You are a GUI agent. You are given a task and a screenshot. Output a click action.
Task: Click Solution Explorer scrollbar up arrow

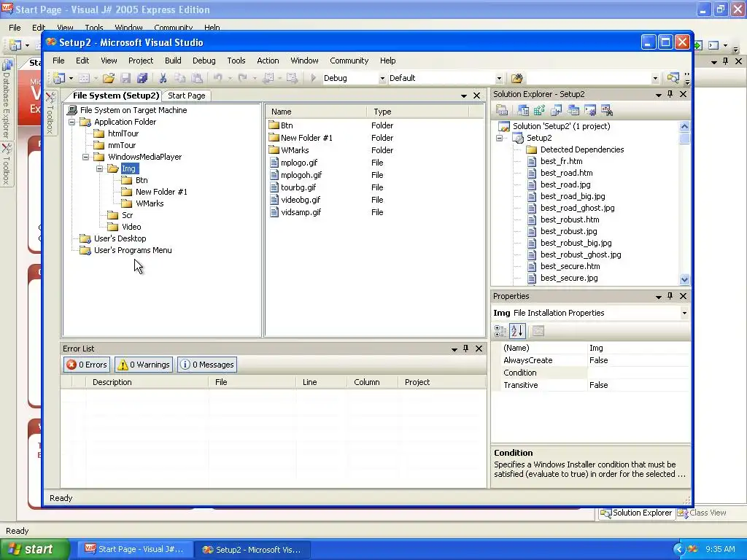pyautogui.click(x=684, y=127)
